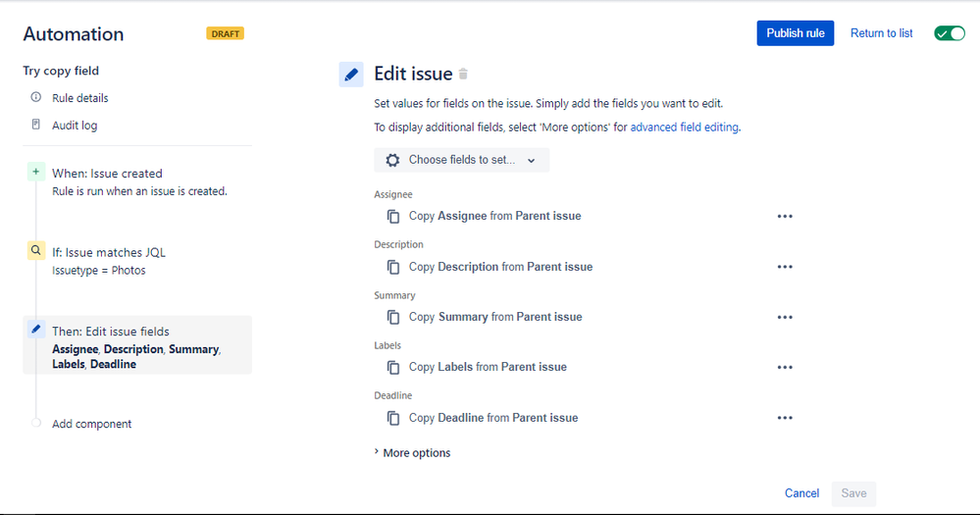Click the blue pencil Edit issue icon

pyautogui.click(x=351, y=75)
